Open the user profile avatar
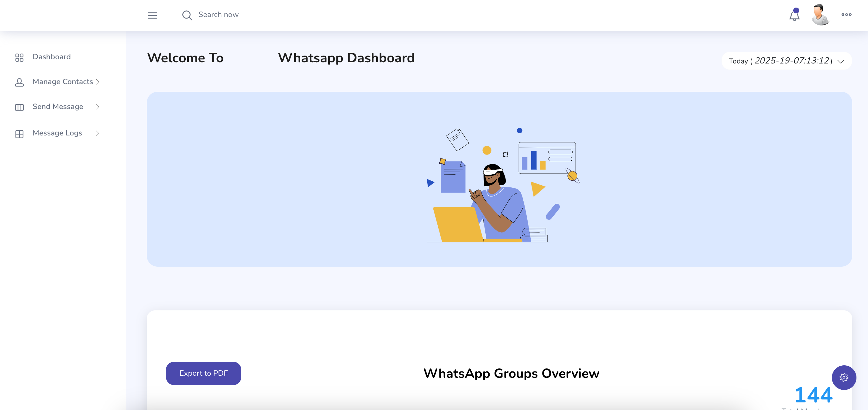Screen dimensions: 868x410 point(820,15)
